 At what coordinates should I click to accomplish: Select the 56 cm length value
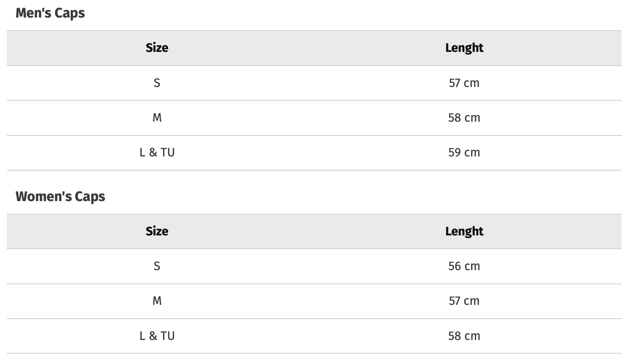tap(464, 266)
